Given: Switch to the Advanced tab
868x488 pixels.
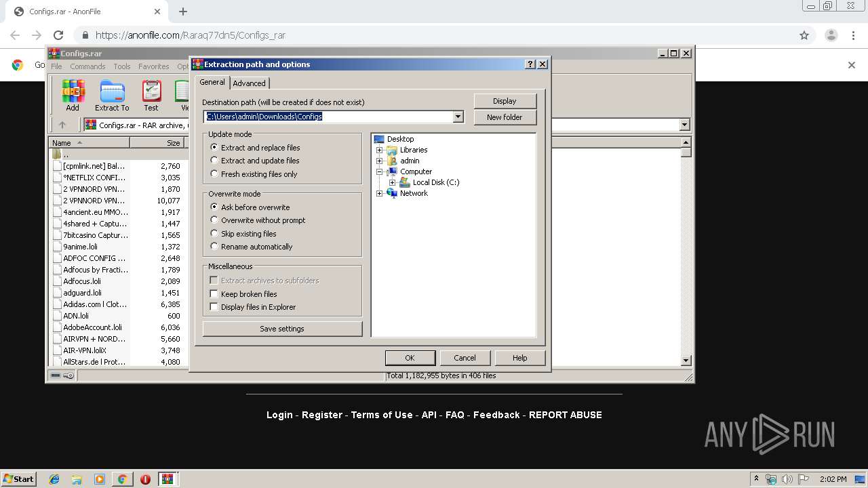Looking at the screenshot, I should (x=249, y=83).
